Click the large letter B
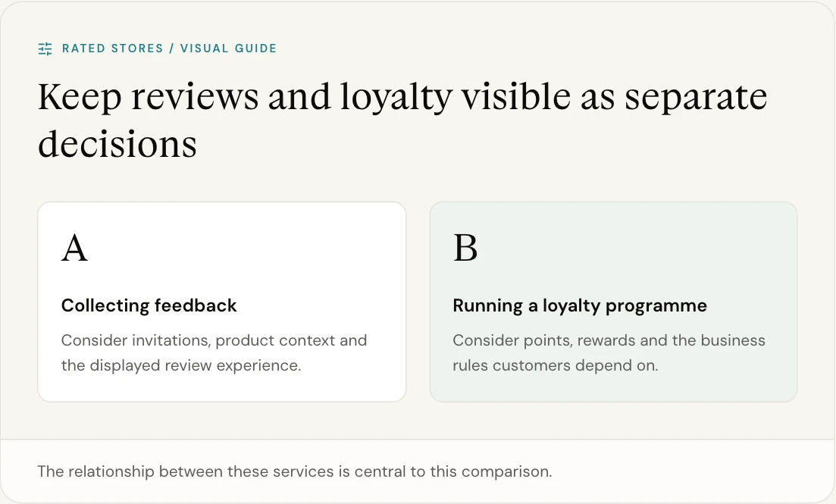Image resolution: width=836 pixels, height=504 pixels. pyautogui.click(x=465, y=248)
